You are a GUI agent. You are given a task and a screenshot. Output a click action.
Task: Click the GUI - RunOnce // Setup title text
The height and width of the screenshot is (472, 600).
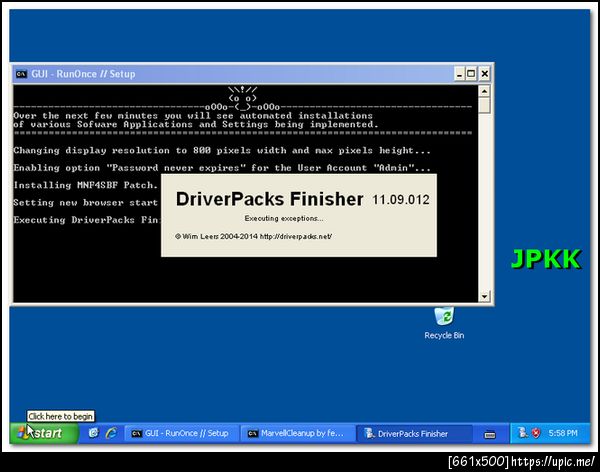[83, 74]
